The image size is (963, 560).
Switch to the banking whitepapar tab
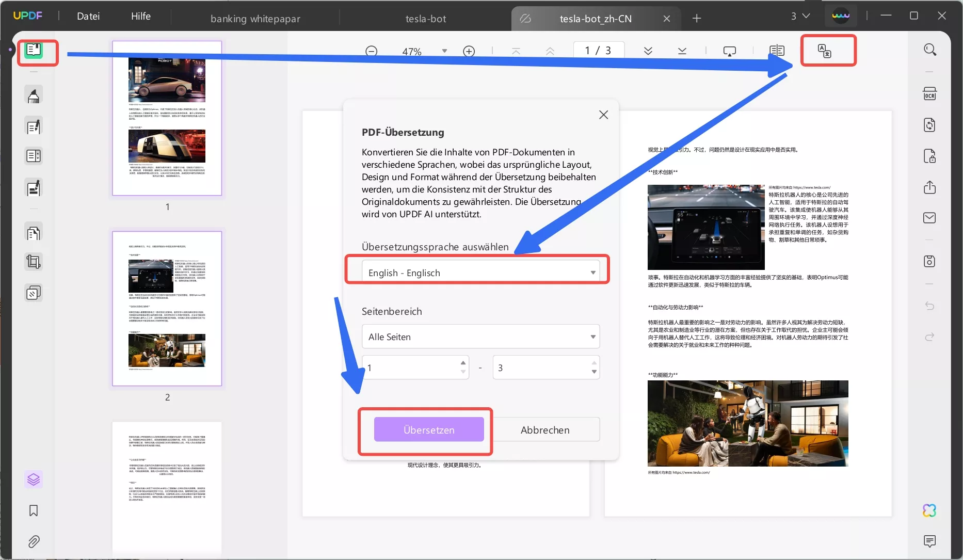click(255, 19)
